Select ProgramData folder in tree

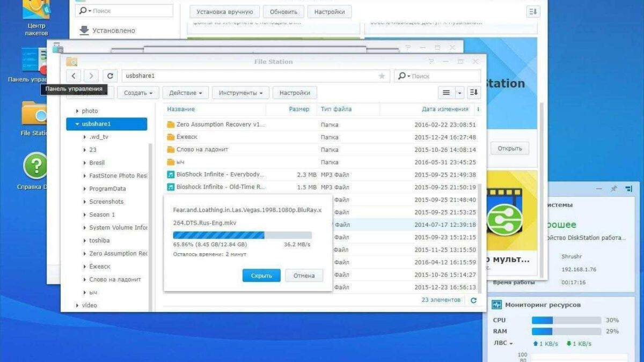coord(107,189)
